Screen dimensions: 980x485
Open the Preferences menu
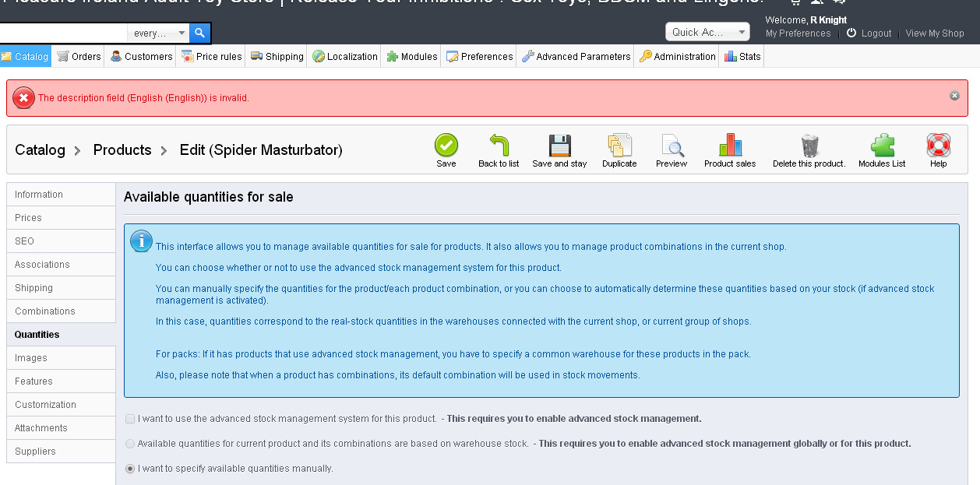(479, 56)
